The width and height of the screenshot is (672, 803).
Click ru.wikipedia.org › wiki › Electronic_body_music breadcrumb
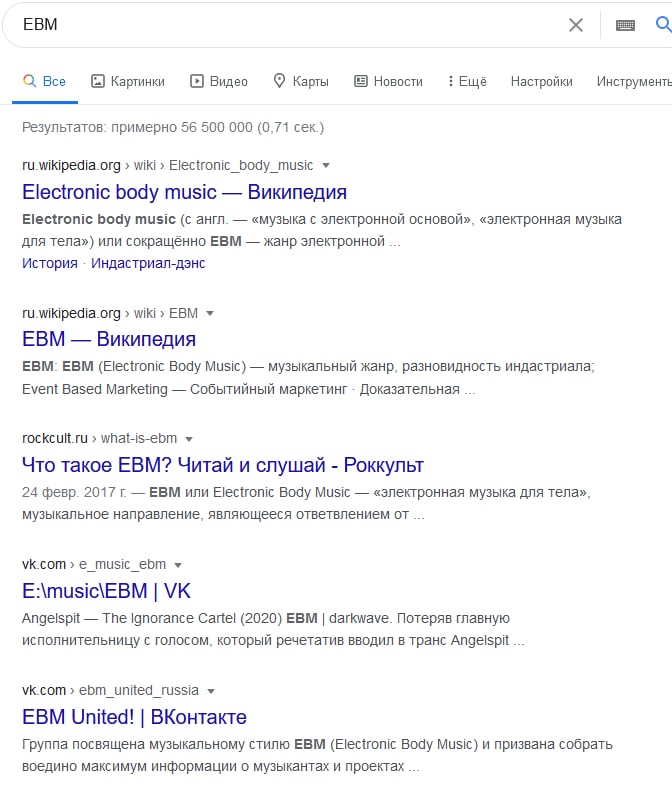point(167,165)
